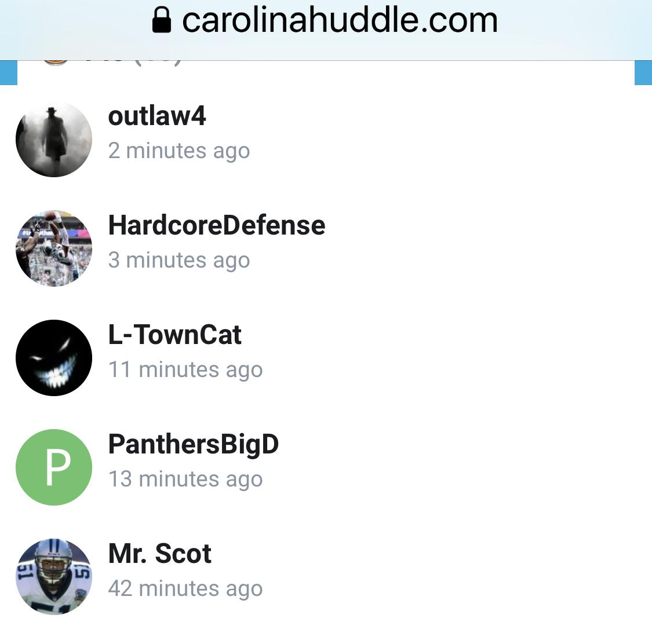Tap the padlock icon in the address bar
The width and height of the screenshot is (652, 644).
[x=161, y=20]
